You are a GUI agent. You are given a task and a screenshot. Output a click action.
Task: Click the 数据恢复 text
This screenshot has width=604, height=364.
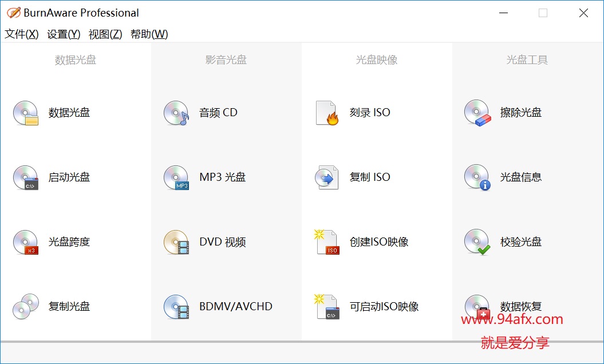(x=521, y=306)
